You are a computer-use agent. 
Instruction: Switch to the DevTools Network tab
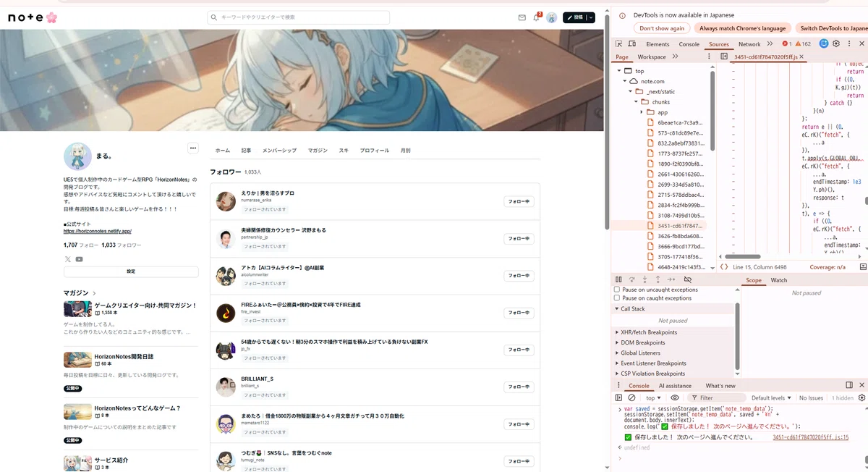click(749, 44)
